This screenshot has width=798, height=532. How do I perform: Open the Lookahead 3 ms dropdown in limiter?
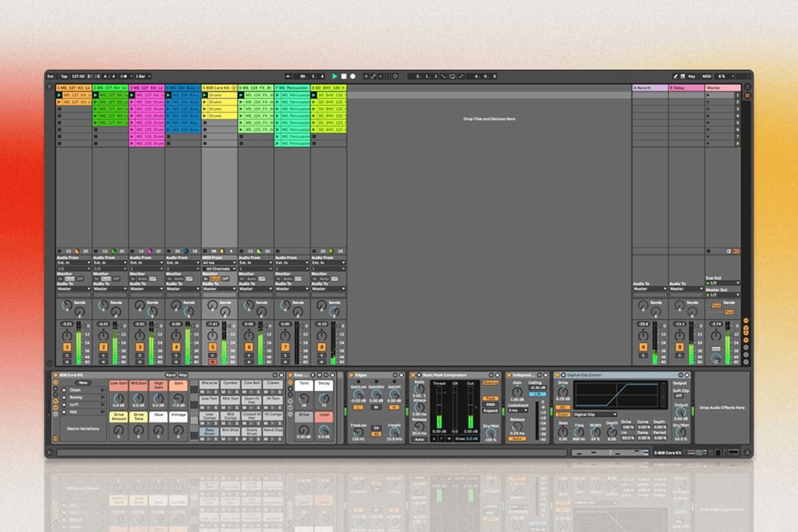click(518, 410)
